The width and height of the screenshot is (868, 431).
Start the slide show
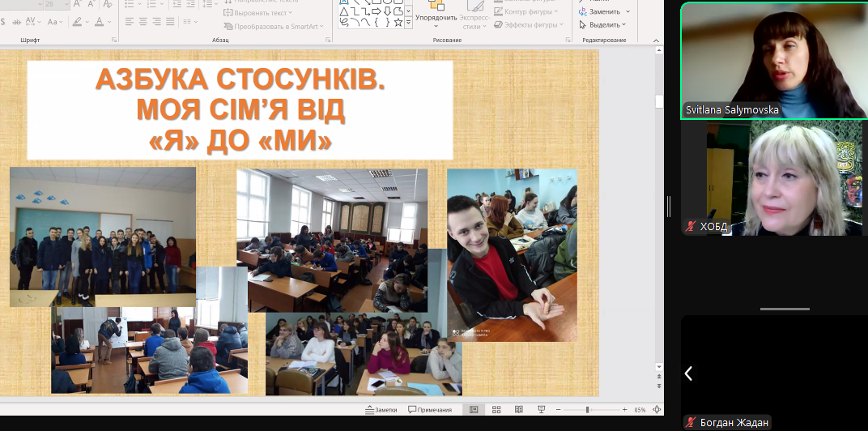(x=542, y=410)
